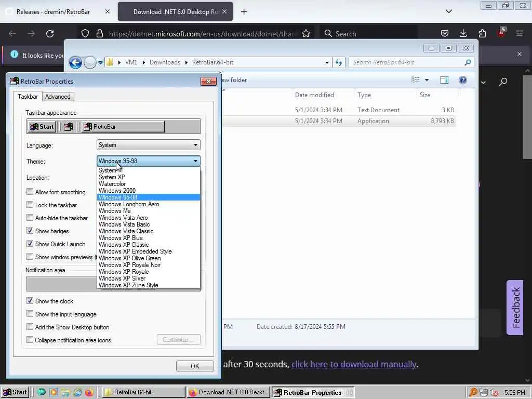532x399 pixels.
Task: Pick Windows XP Blue theme
Action: (x=149, y=238)
